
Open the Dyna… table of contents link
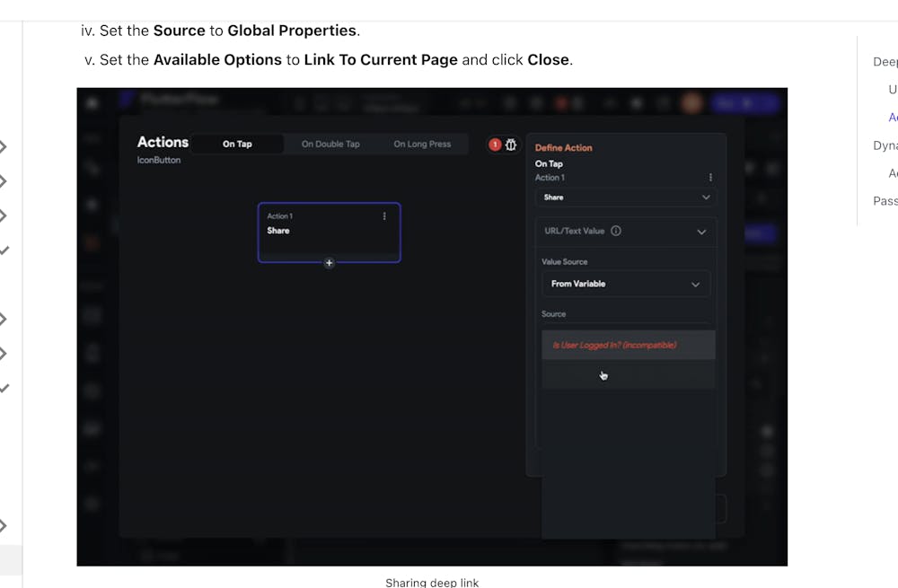tap(885, 145)
